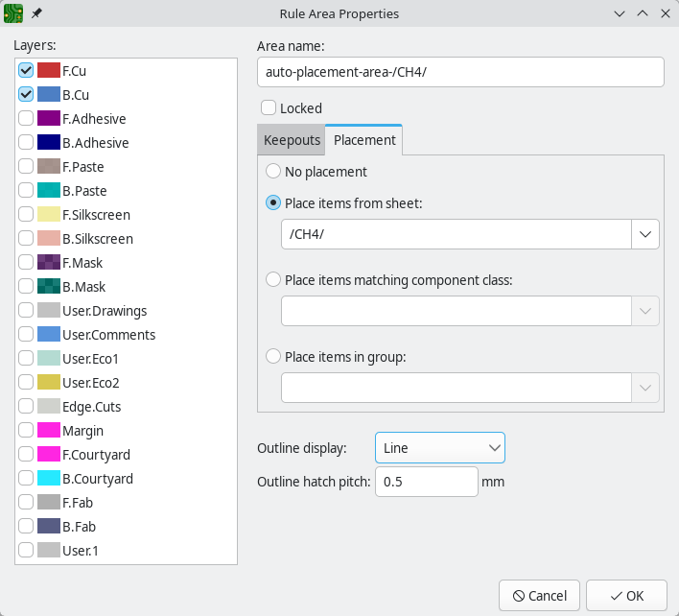Enable the Edge.Cuts layer checkbox
The width and height of the screenshot is (679, 616).
(x=26, y=407)
